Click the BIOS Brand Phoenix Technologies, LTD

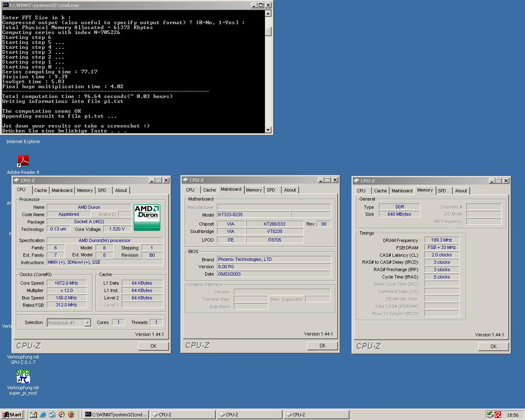(x=274, y=259)
